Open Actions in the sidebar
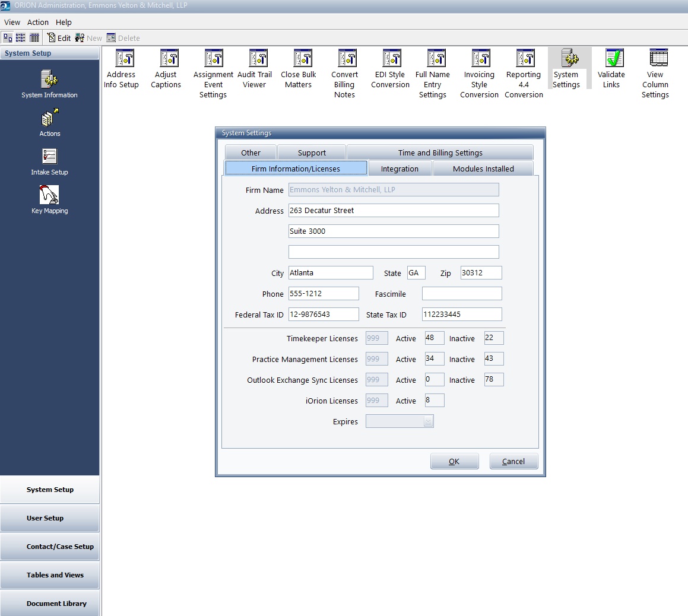688x616 pixels. click(x=50, y=123)
